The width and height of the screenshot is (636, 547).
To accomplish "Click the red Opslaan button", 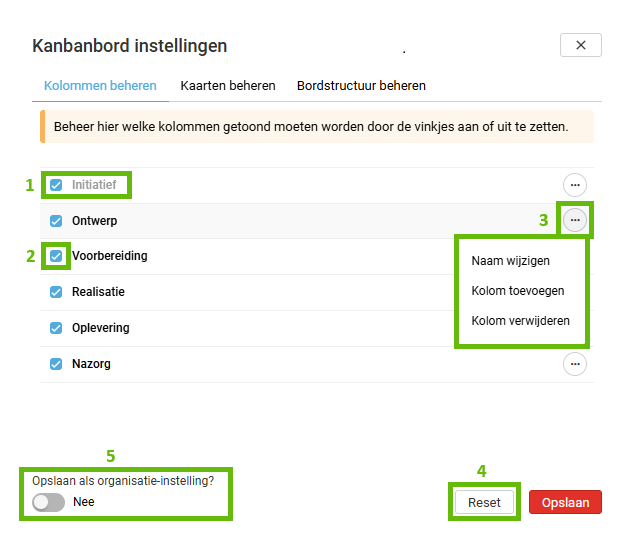I will point(565,502).
